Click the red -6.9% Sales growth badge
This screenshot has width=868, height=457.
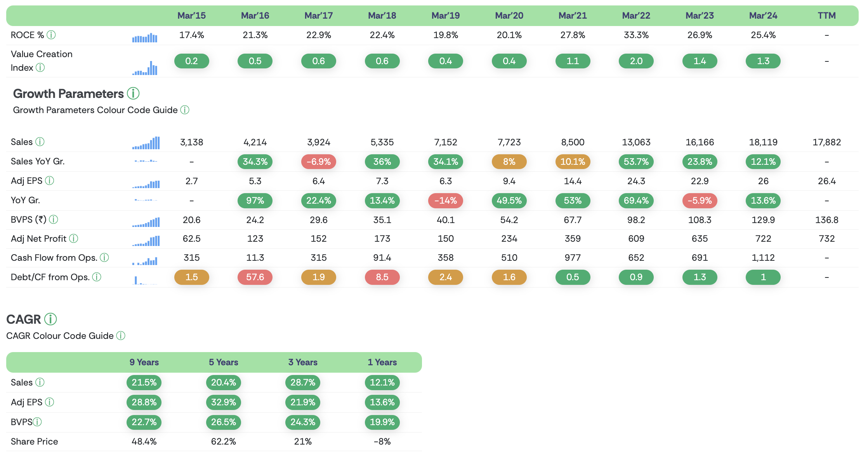tap(318, 162)
